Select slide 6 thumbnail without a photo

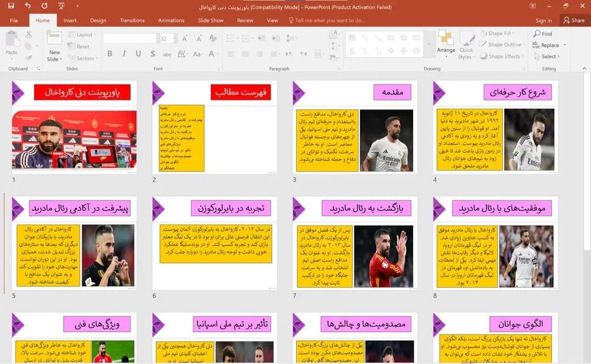click(x=215, y=243)
